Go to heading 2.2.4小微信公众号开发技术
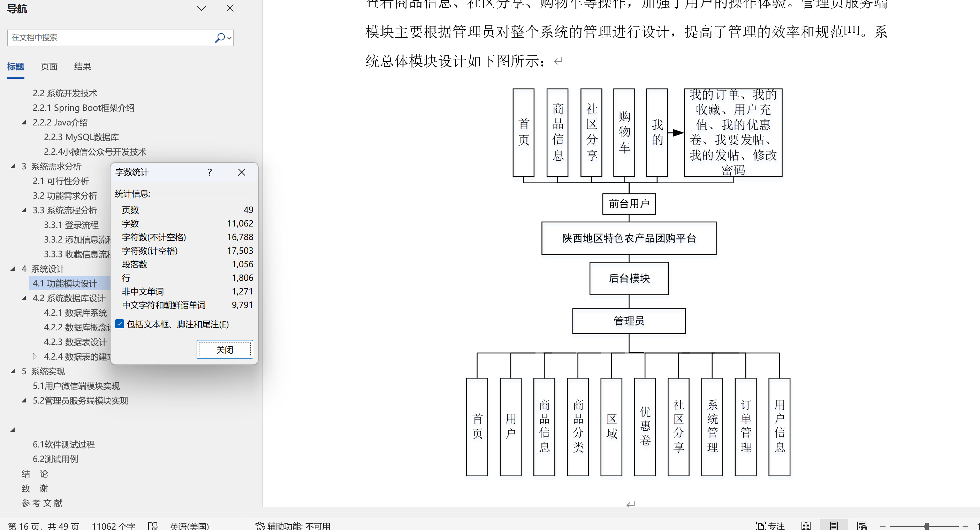Image resolution: width=980 pixels, height=530 pixels. click(x=95, y=152)
